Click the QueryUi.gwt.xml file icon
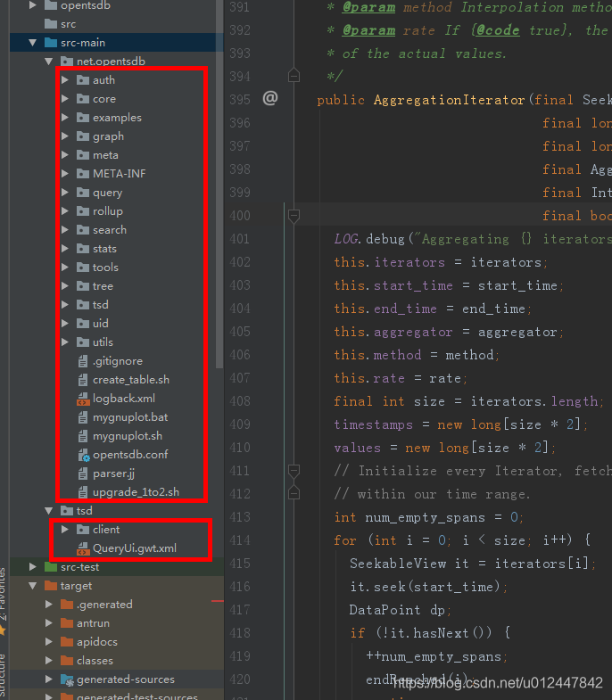Image resolution: width=612 pixels, height=700 pixels. (83, 548)
